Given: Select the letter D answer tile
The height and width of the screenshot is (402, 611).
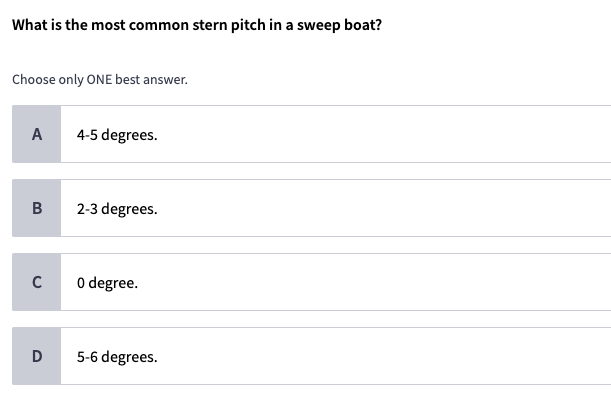Looking at the screenshot, I should pyautogui.click(x=37, y=356).
